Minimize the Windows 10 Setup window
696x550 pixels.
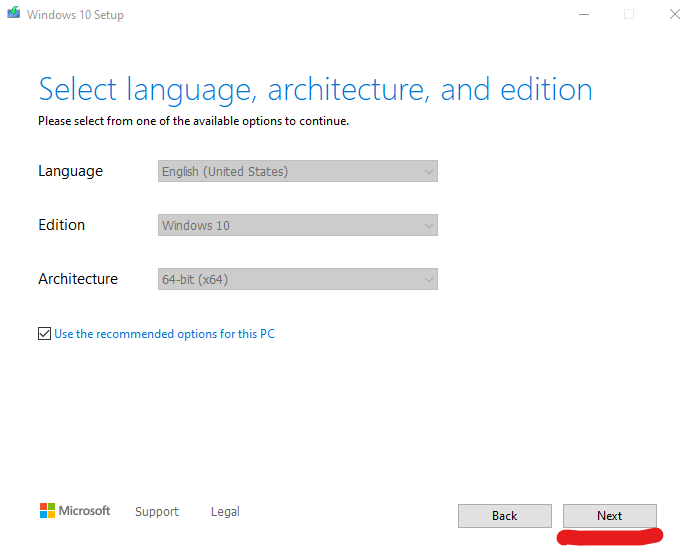pyautogui.click(x=584, y=15)
